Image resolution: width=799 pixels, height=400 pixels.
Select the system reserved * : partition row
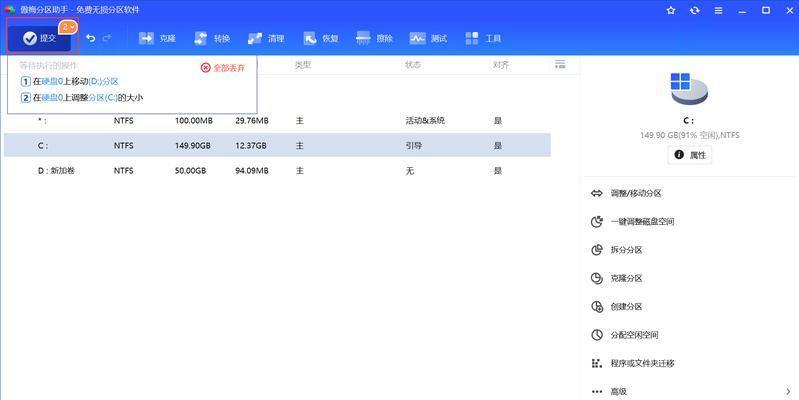(277, 121)
